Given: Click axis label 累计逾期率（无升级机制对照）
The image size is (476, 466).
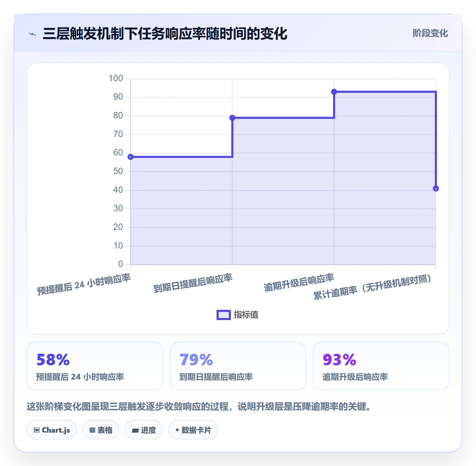Looking at the screenshot, I should [373, 287].
